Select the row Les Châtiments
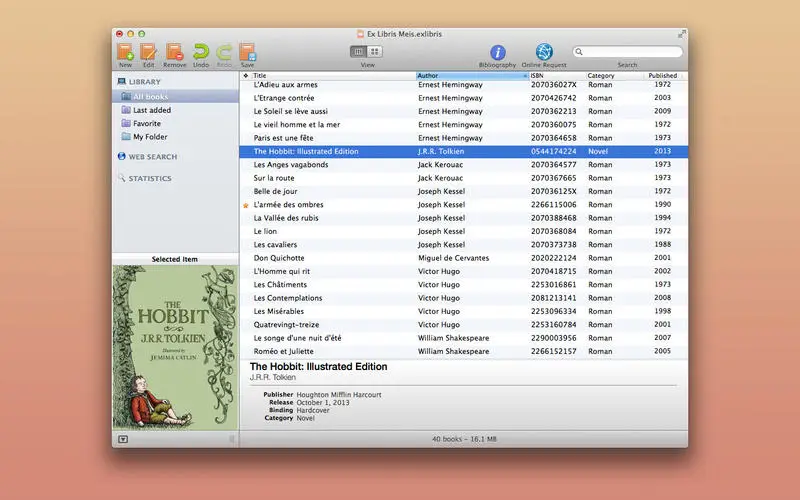 click(x=463, y=285)
